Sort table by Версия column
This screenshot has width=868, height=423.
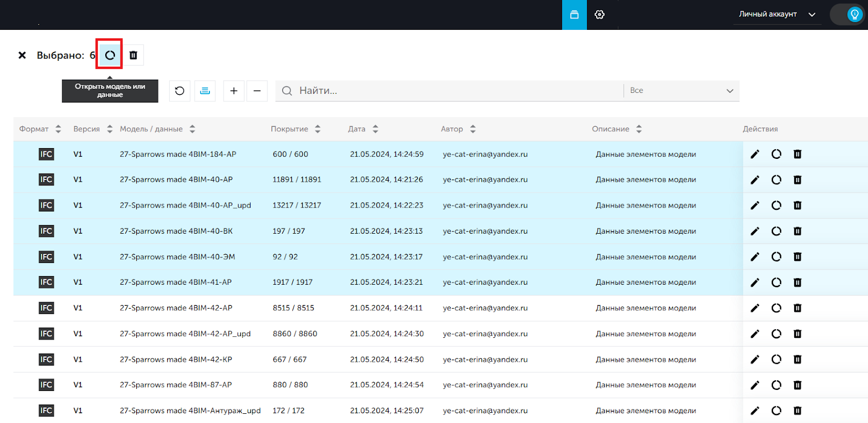tap(110, 129)
